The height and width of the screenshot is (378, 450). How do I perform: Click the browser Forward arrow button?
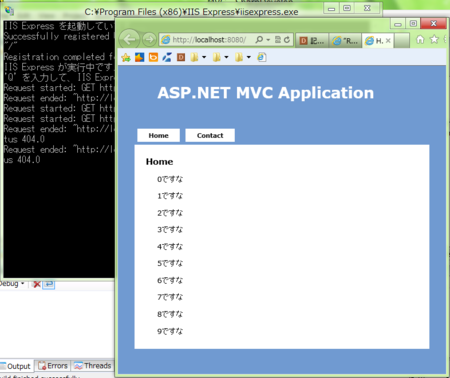149,40
